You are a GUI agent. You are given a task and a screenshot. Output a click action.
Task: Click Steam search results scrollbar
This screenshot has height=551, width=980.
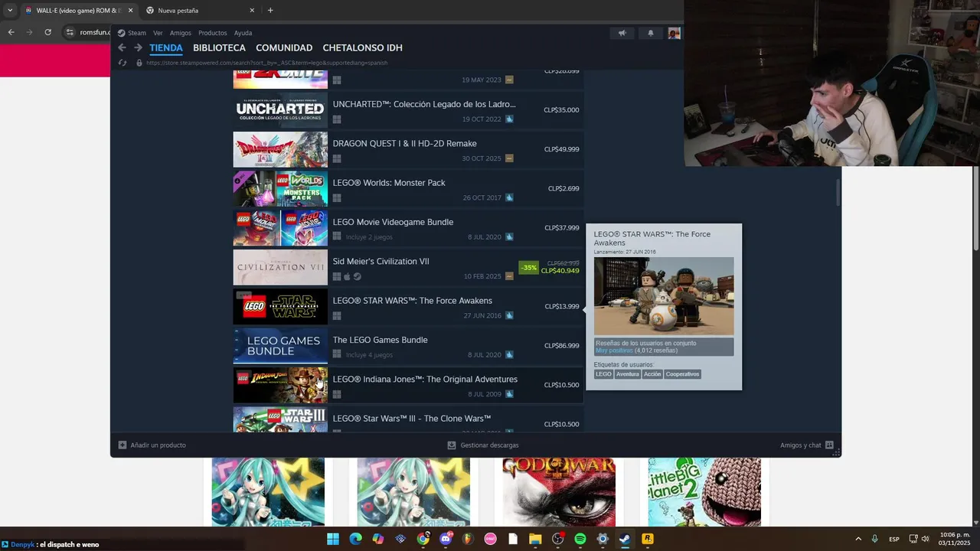click(x=838, y=191)
